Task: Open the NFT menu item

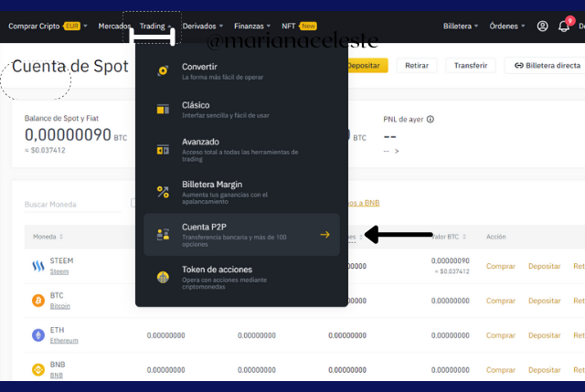Action: click(288, 26)
